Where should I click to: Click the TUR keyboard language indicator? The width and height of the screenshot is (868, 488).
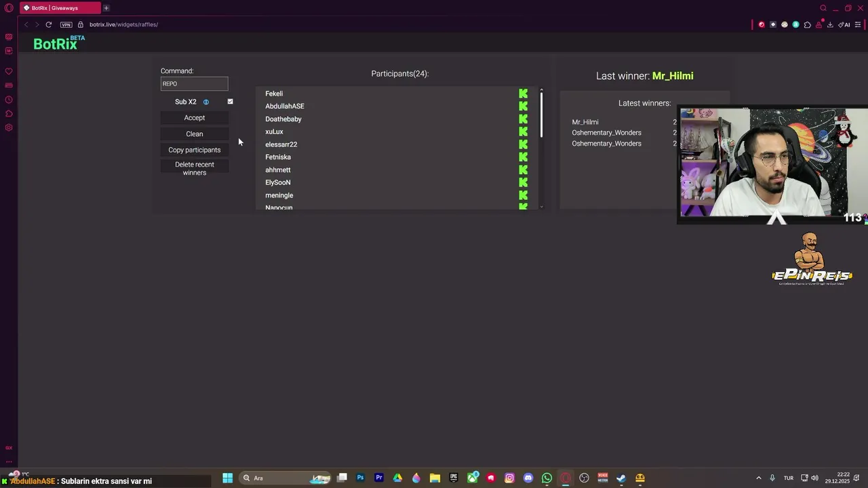pyautogui.click(x=789, y=478)
